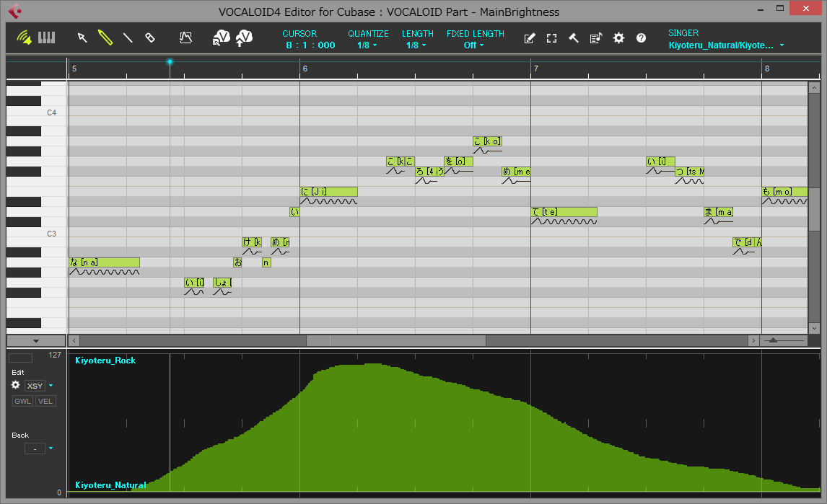Select the note お
Screen dimensions: 827x504
(238, 262)
